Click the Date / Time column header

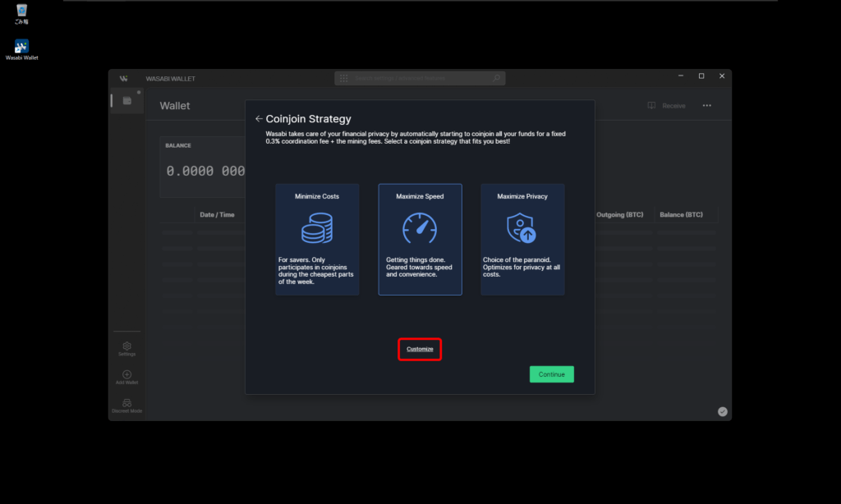point(217,214)
